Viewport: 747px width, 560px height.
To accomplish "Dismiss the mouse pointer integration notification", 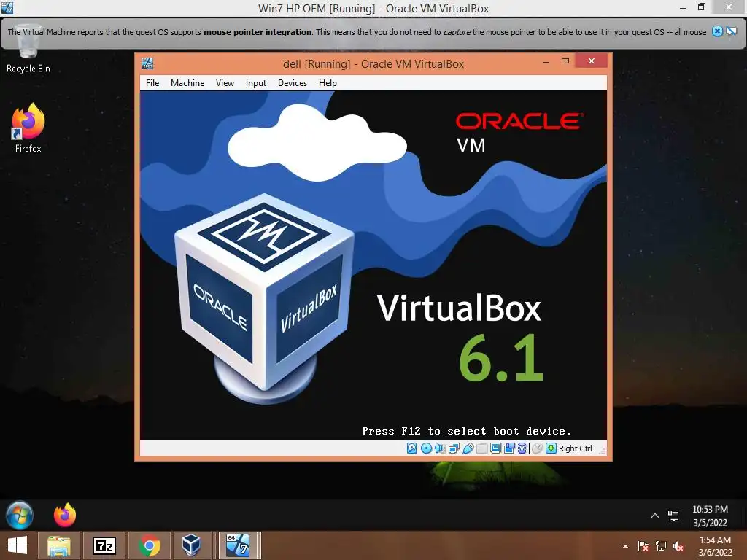I will point(717,31).
